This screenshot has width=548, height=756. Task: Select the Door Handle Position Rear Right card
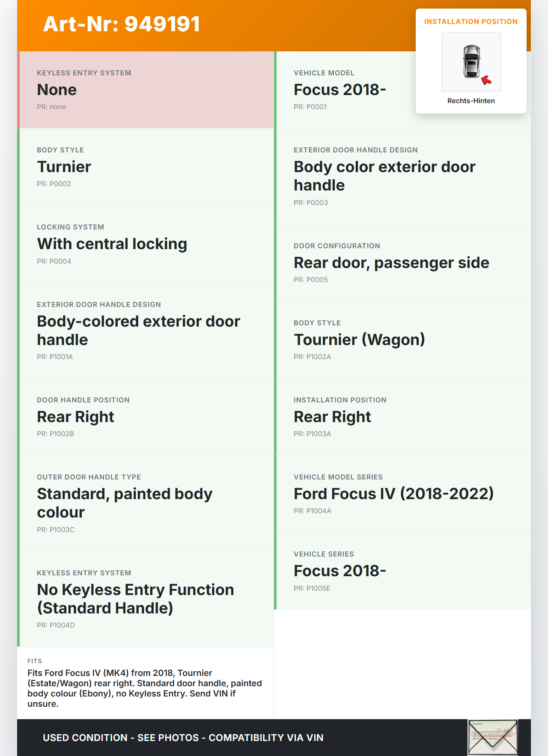(146, 417)
